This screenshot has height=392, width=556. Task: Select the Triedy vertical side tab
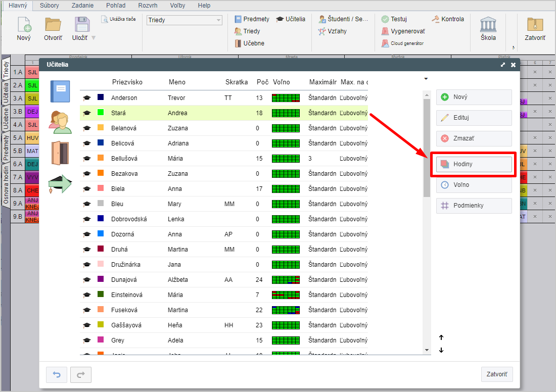(6, 69)
